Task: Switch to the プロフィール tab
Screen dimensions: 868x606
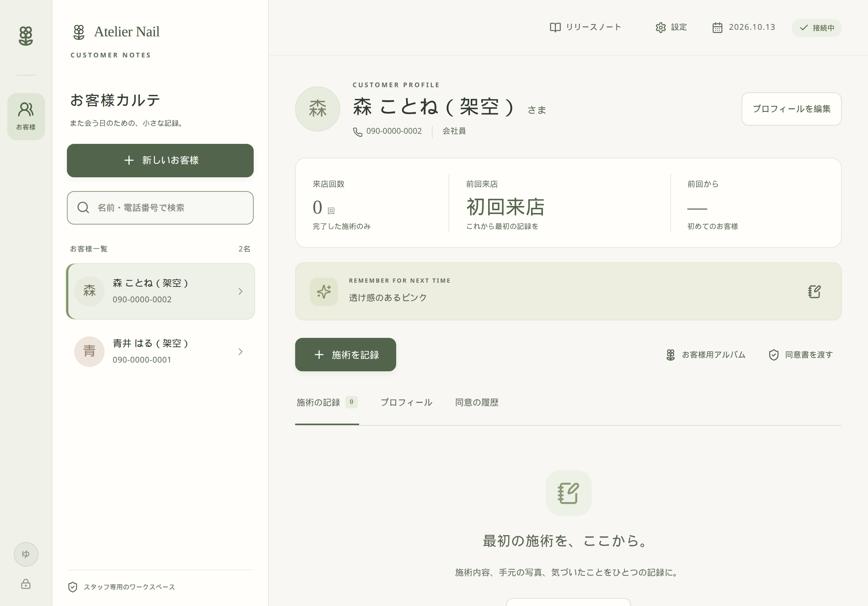Action: point(406,402)
